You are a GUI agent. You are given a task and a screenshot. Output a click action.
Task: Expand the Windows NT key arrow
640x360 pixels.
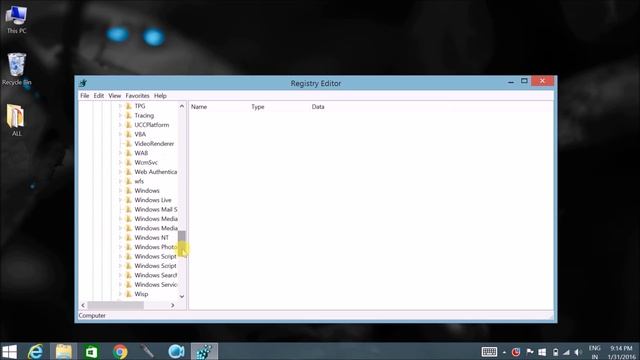pyautogui.click(x=120, y=238)
